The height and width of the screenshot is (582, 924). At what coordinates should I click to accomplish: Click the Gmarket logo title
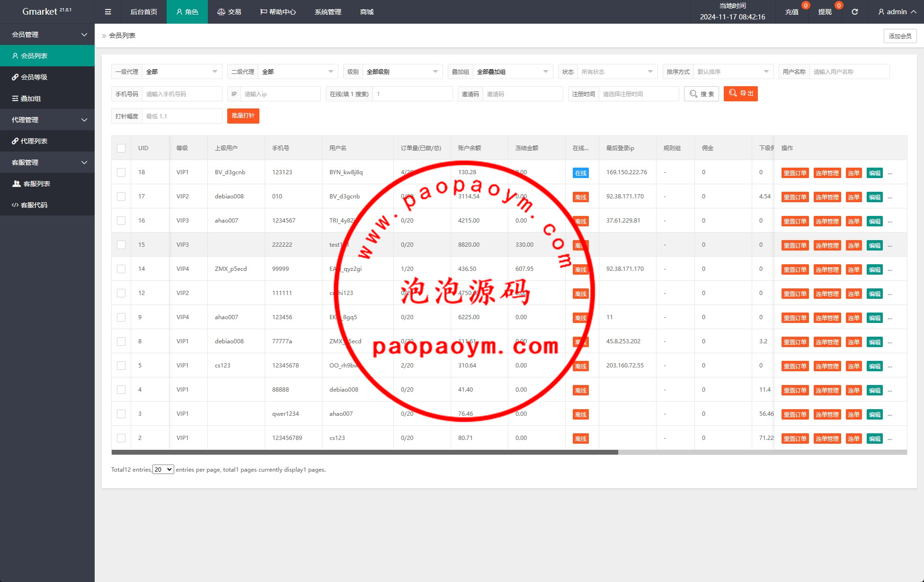point(47,11)
